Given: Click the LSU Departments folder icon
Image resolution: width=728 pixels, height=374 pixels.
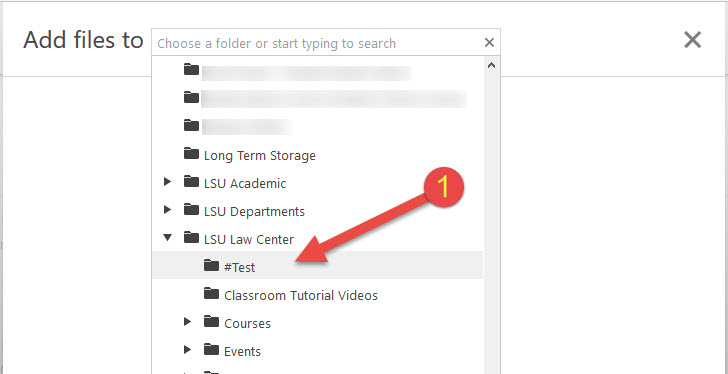Looking at the screenshot, I should pos(191,210).
